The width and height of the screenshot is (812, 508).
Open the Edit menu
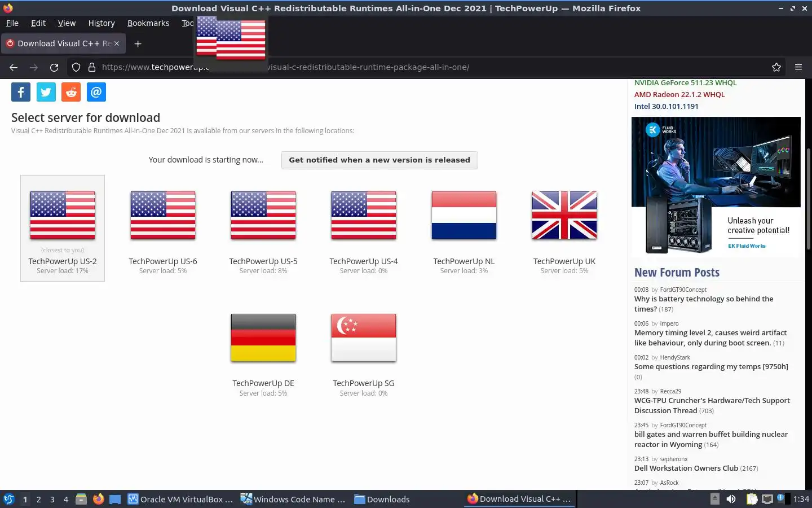[x=38, y=23]
